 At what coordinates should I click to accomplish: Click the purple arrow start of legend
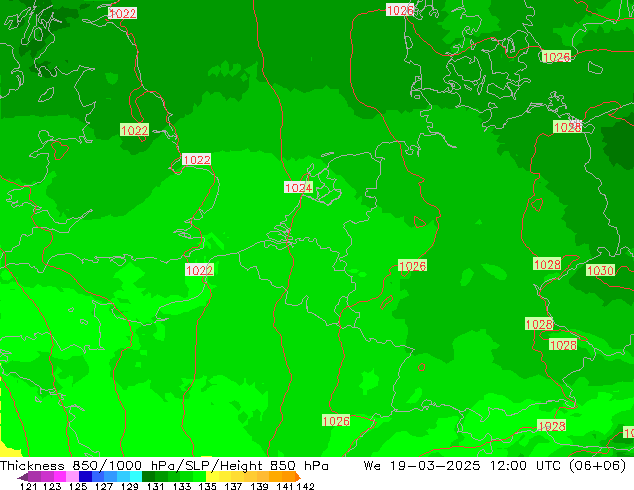pyautogui.click(x=23, y=477)
